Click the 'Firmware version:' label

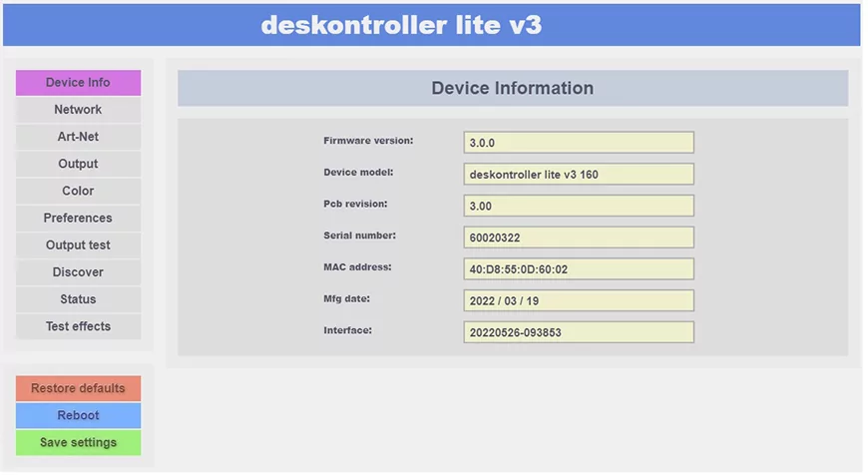pyautogui.click(x=368, y=141)
